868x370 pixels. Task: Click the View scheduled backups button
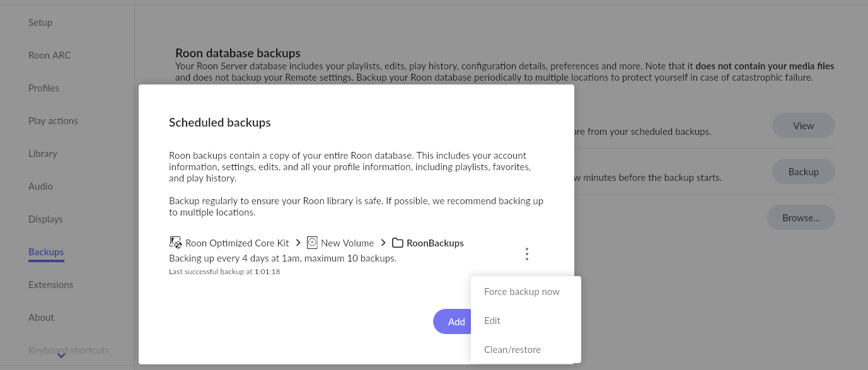(803, 126)
